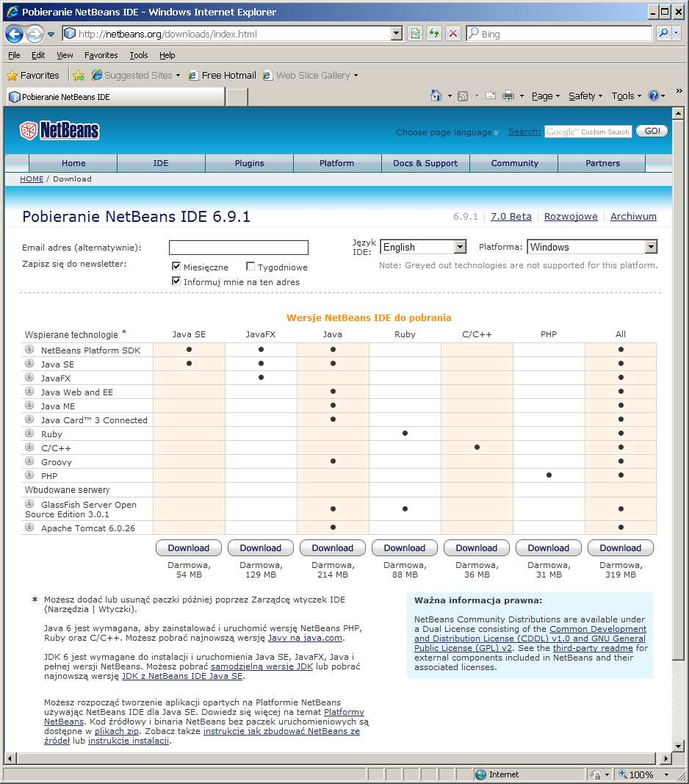Click info icon beside PHP row
This screenshot has height=784, width=689.
point(29,475)
